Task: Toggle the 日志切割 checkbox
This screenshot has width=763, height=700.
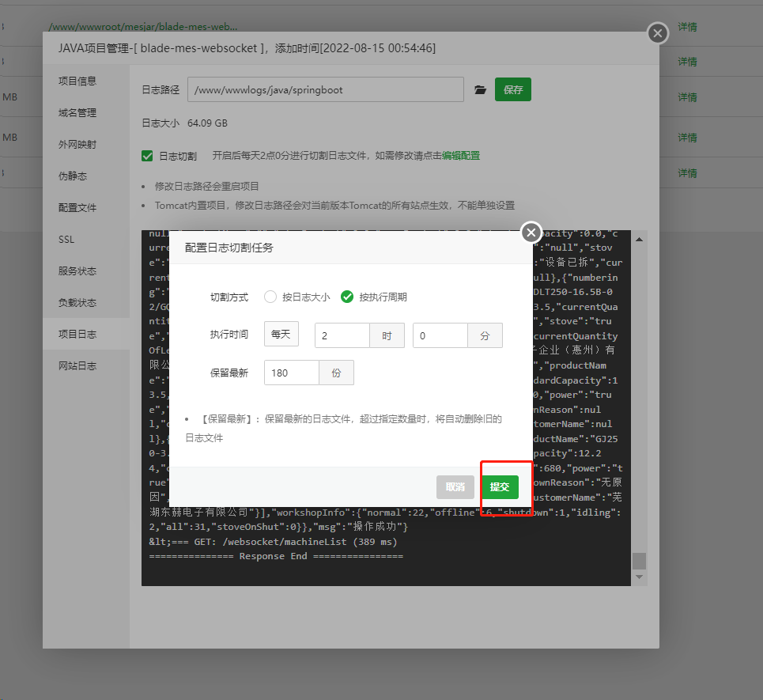Action: tap(147, 156)
